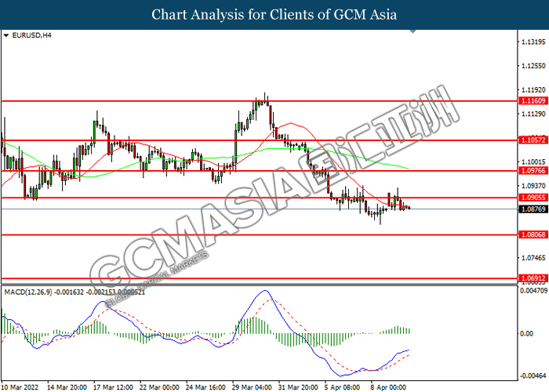This screenshot has height=392, width=549.
Task: Click the 1.12550 price axis value
Action: click(533, 66)
